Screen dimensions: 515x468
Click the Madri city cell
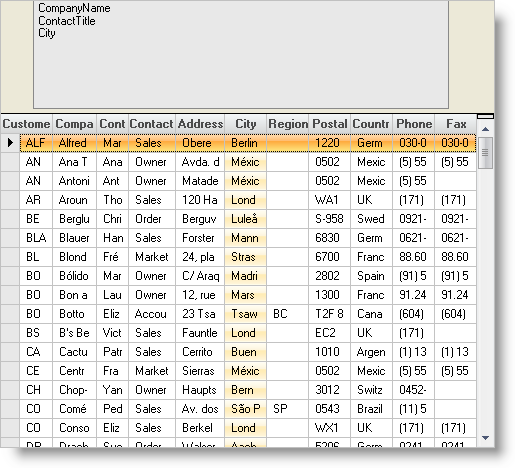(x=246, y=276)
